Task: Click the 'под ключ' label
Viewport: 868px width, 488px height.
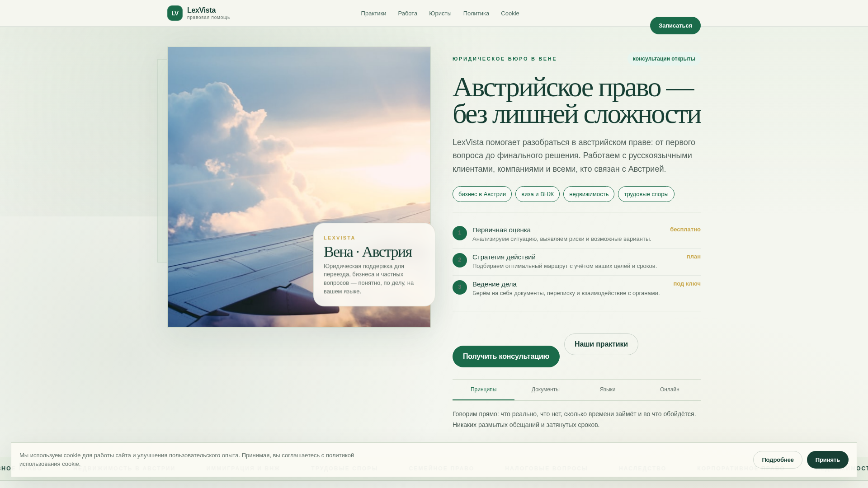Action: click(687, 284)
